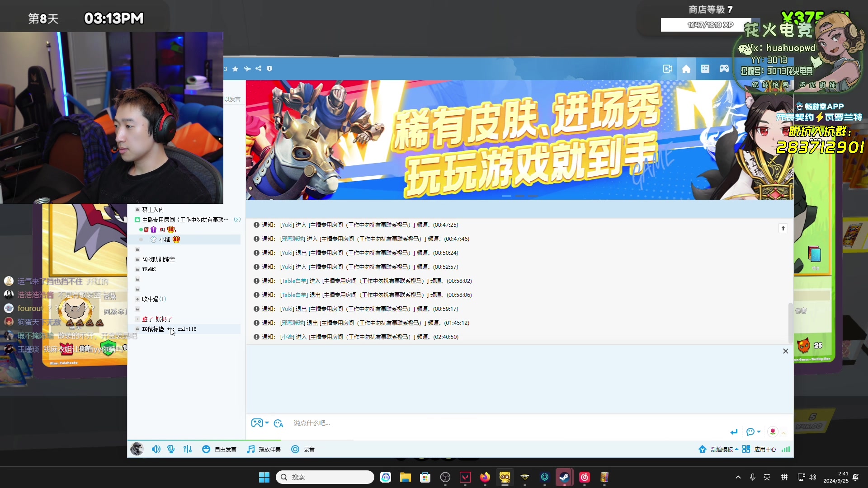Select user EQ in channel tree
Viewport: 868px width, 488px height.
pos(161,230)
